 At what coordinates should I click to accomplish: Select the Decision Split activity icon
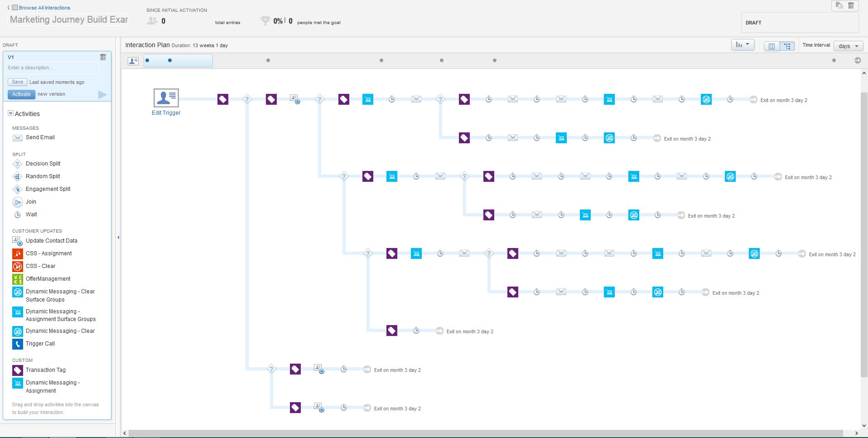click(x=17, y=164)
